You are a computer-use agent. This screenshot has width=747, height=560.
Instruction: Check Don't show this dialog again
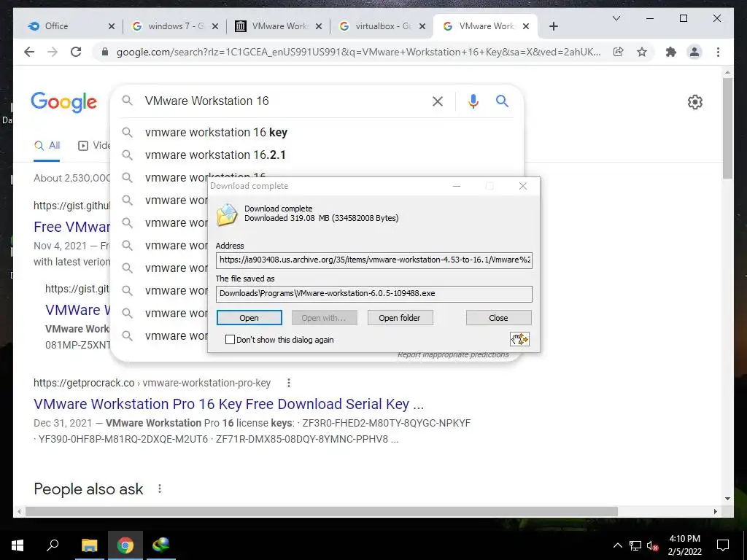pyautogui.click(x=230, y=340)
